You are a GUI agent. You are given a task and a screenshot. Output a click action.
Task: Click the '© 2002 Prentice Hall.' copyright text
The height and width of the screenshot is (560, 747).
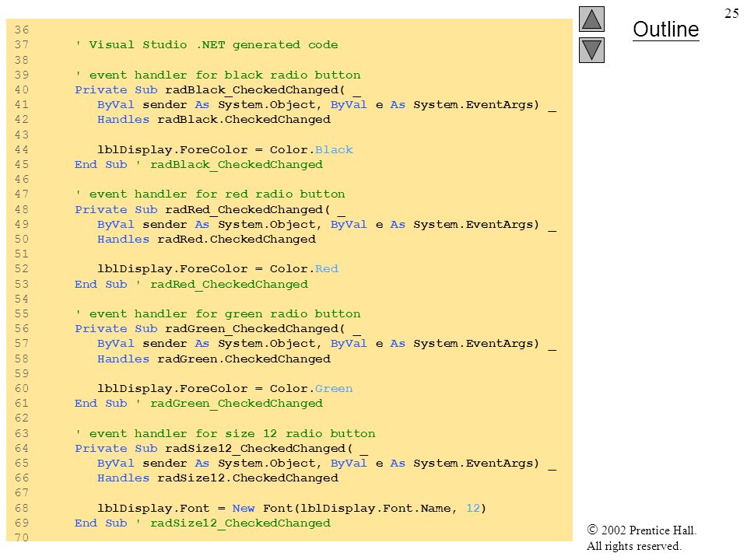642,530
